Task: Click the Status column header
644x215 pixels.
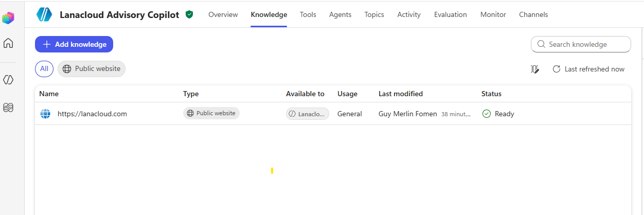Action: (491, 94)
